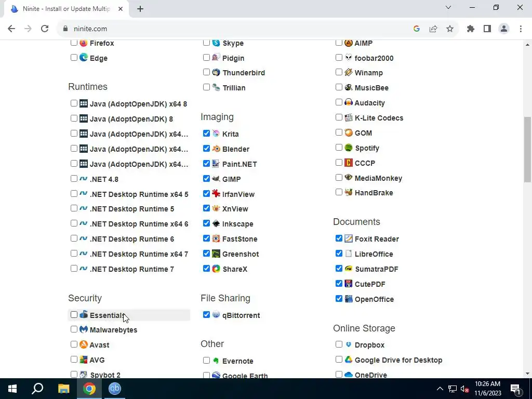Open the Chrome profile avatar

504,29
